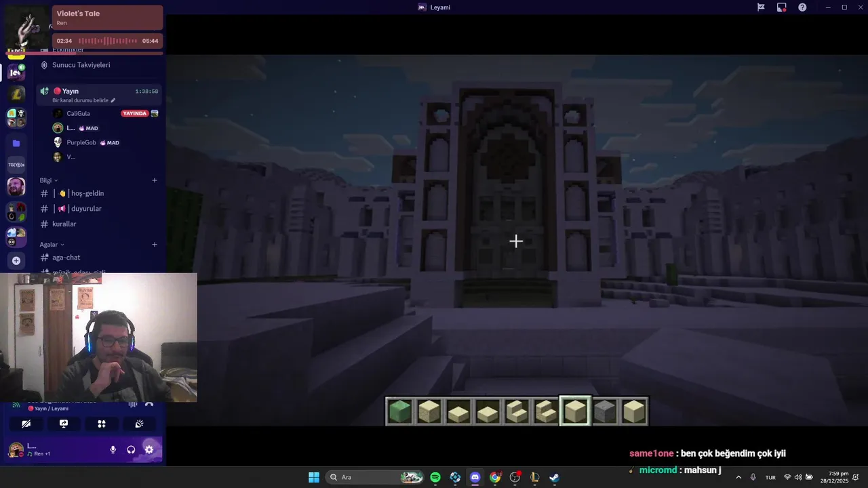Open own user avatar in panel
Screen dimensions: 868x488
[x=16, y=449]
